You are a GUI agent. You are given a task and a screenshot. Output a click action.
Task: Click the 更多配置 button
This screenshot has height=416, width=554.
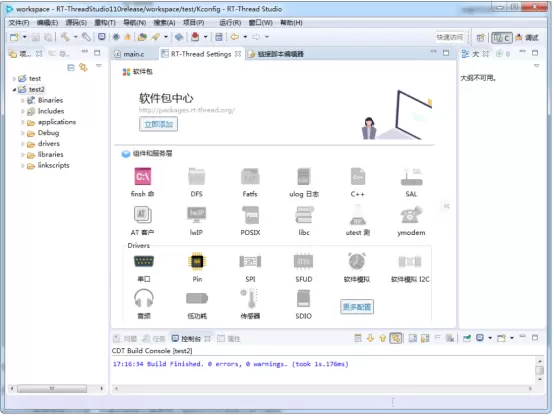click(357, 307)
